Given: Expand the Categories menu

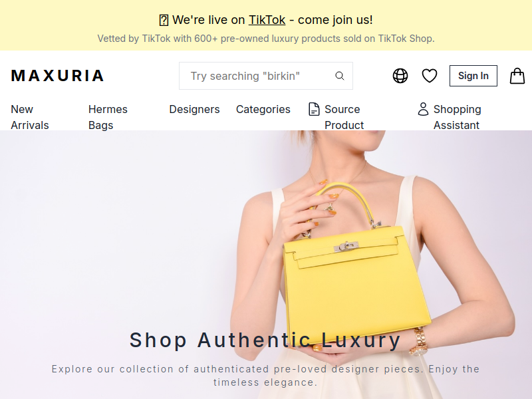Looking at the screenshot, I should (263, 109).
